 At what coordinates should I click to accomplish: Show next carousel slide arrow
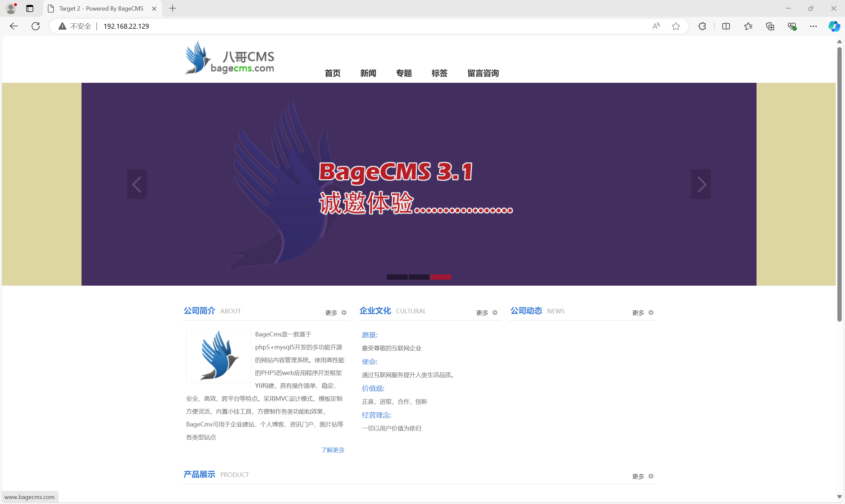pos(701,184)
